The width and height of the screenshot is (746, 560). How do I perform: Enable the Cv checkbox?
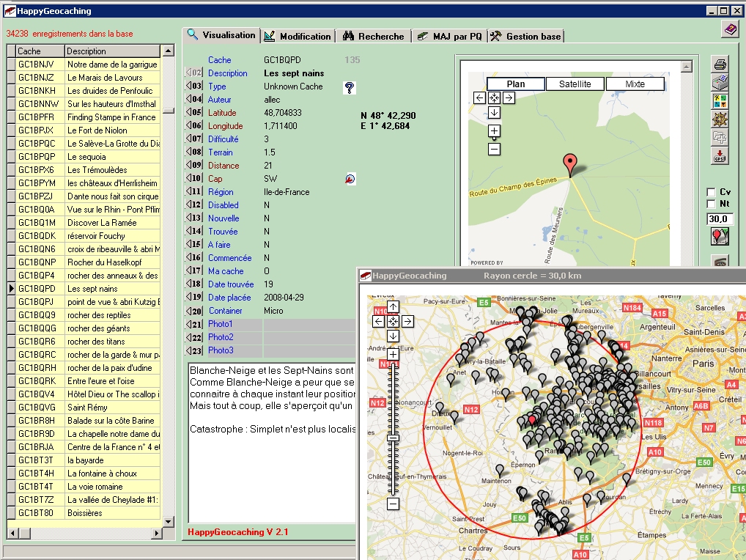(x=711, y=192)
